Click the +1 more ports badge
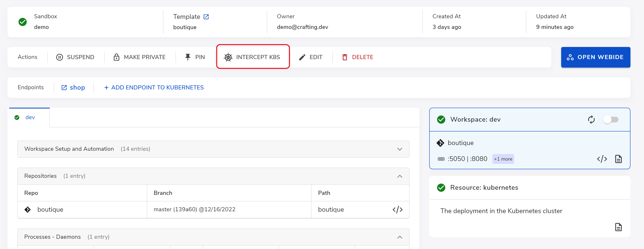 coord(503,159)
